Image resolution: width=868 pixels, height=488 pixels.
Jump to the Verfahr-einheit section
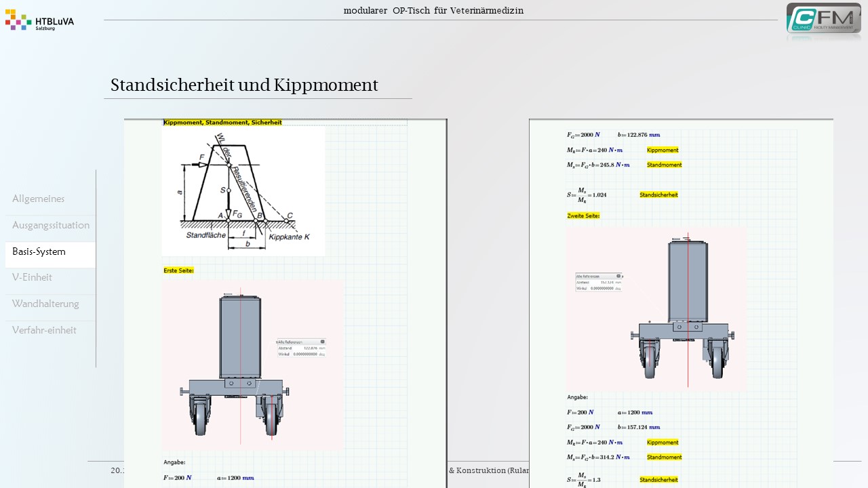point(45,330)
